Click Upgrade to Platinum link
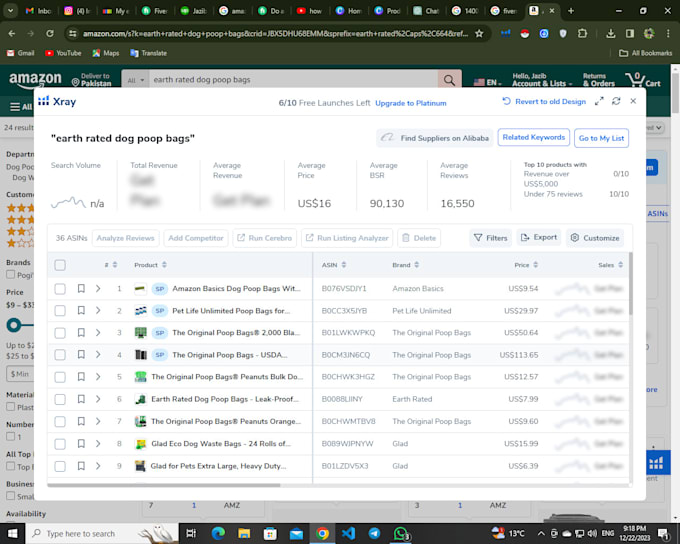The width and height of the screenshot is (680, 544). coord(411,103)
